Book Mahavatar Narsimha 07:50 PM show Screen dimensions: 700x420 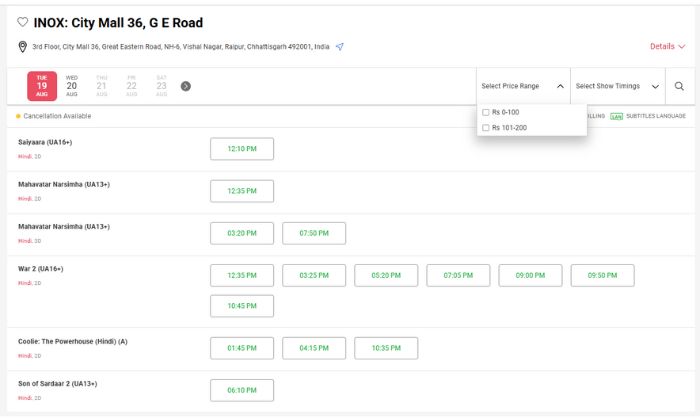tap(314, 233)
